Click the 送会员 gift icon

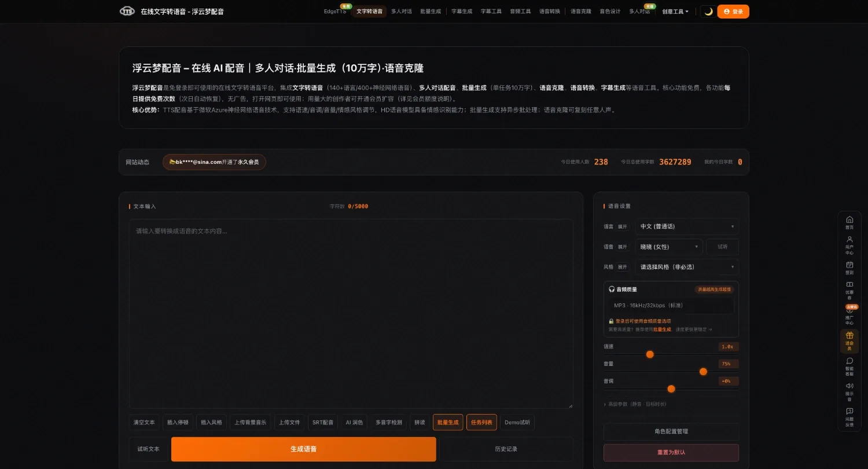849,341
